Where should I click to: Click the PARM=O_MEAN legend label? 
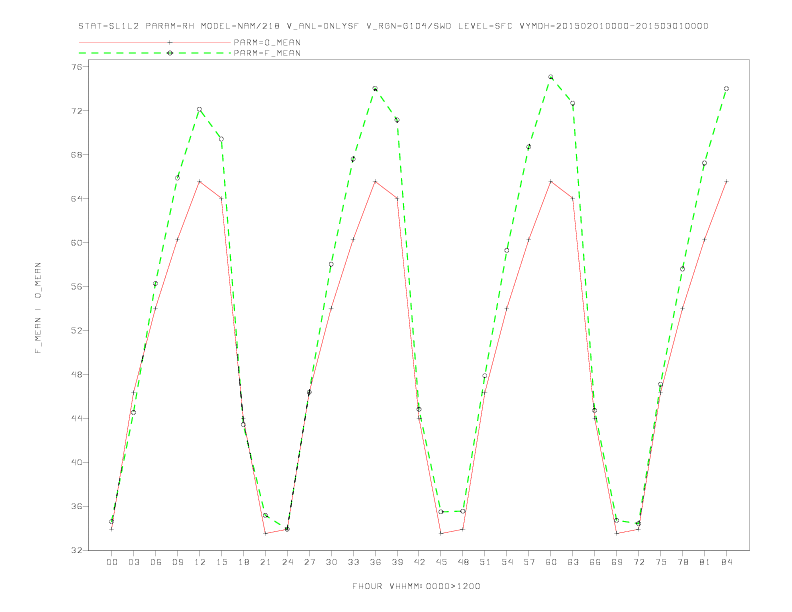267,42
